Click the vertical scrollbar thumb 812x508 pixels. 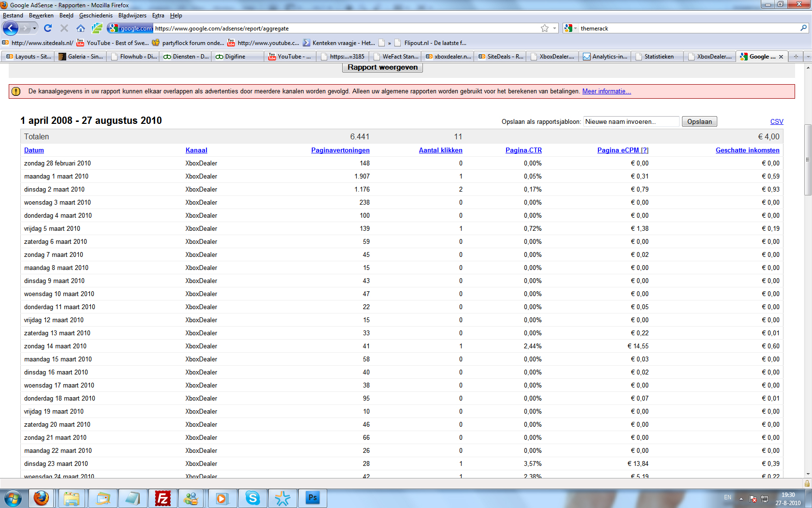coord(807,160)
